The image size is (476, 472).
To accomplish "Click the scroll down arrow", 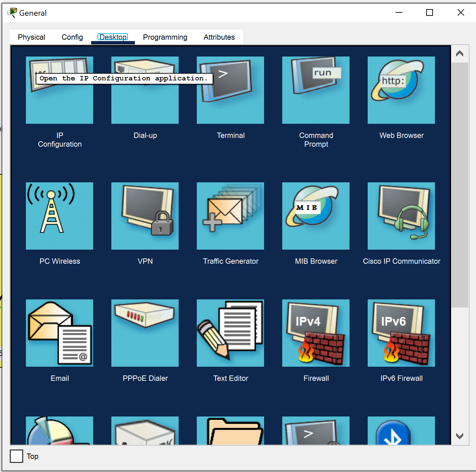I will [x=460, y=436].
